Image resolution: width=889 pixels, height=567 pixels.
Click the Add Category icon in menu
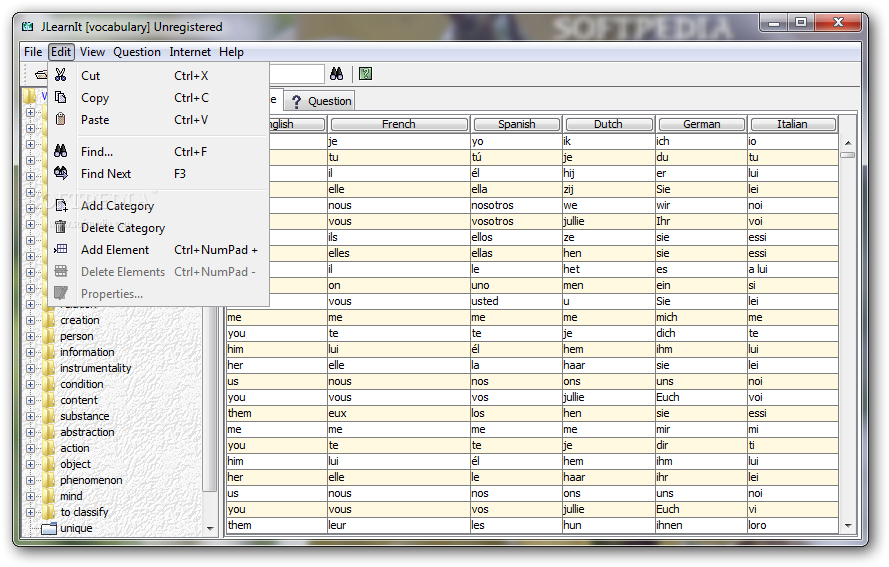click(x=61, y=205)
